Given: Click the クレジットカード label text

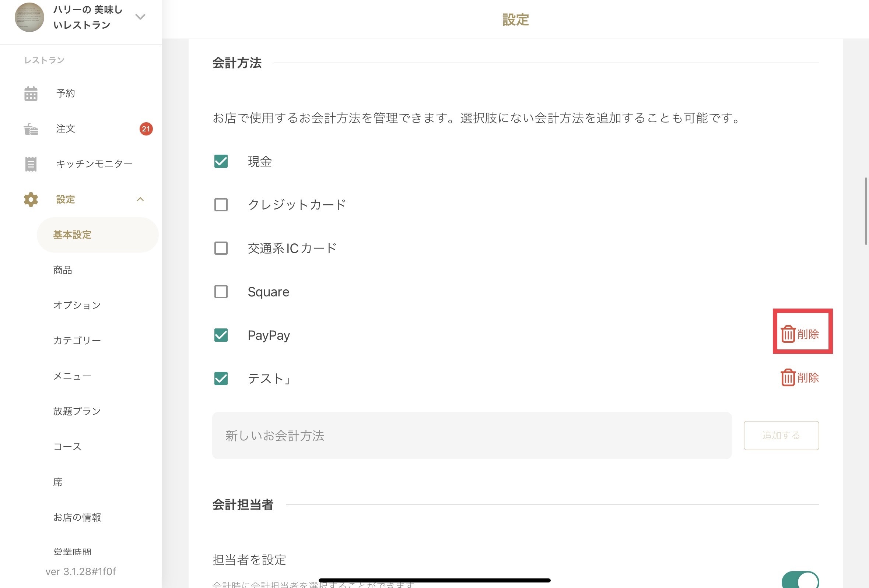Looking at the screenshot, I should pyautogui.click(x=297, y=205).
